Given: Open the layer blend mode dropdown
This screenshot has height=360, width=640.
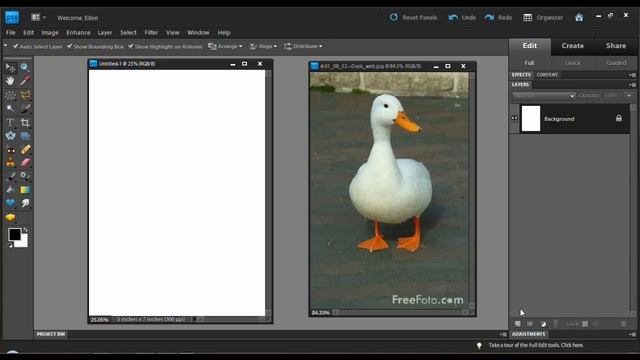Looking at the screenshot, I should 544,96.
